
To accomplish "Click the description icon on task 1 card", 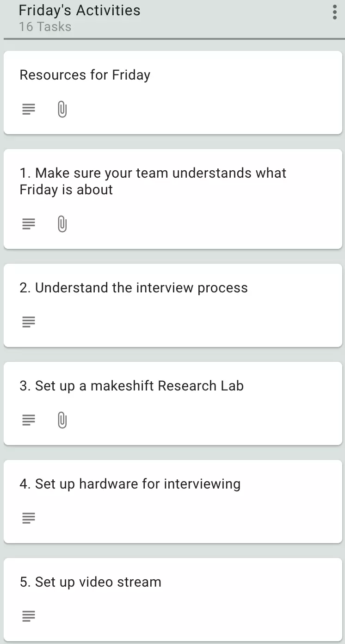I will (29, 224).
